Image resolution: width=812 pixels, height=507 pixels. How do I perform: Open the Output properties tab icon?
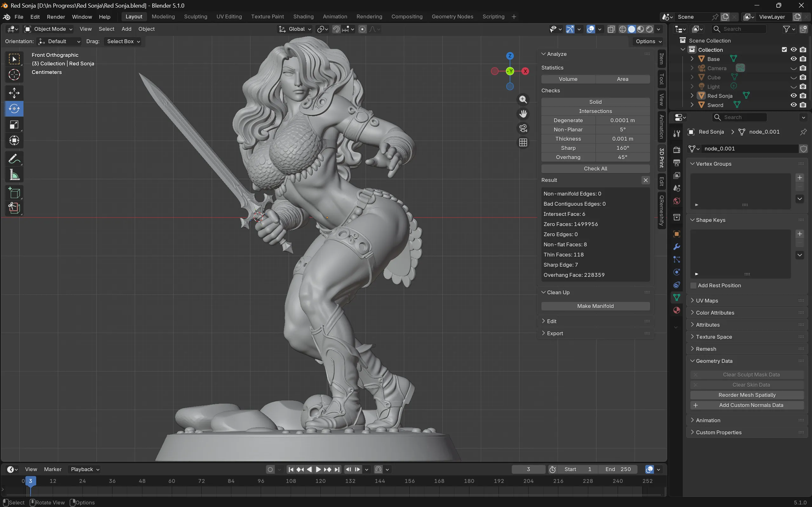pos(676,163)
